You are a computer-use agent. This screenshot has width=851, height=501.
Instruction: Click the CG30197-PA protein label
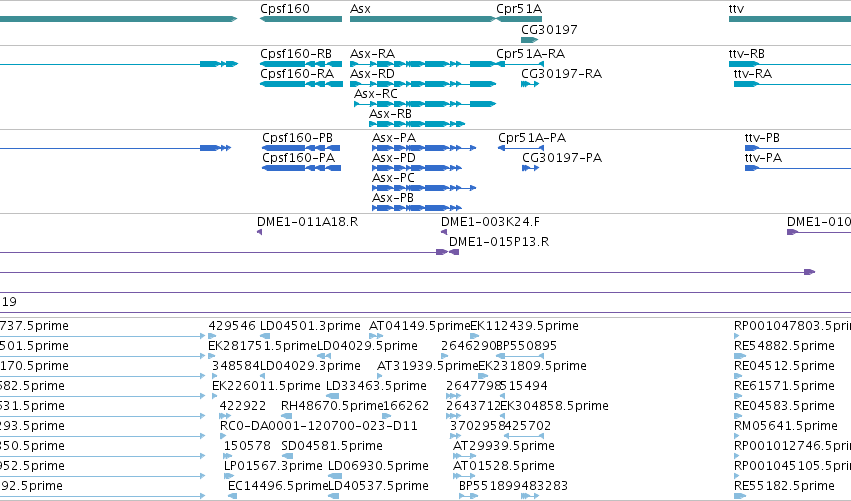562,158
